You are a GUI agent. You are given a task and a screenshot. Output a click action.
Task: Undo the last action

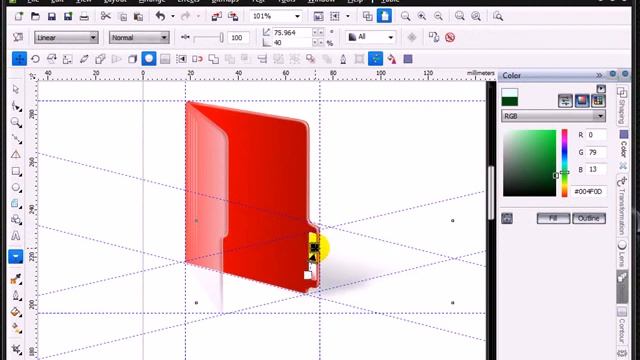pyautogui.click(x=160, y=16)
